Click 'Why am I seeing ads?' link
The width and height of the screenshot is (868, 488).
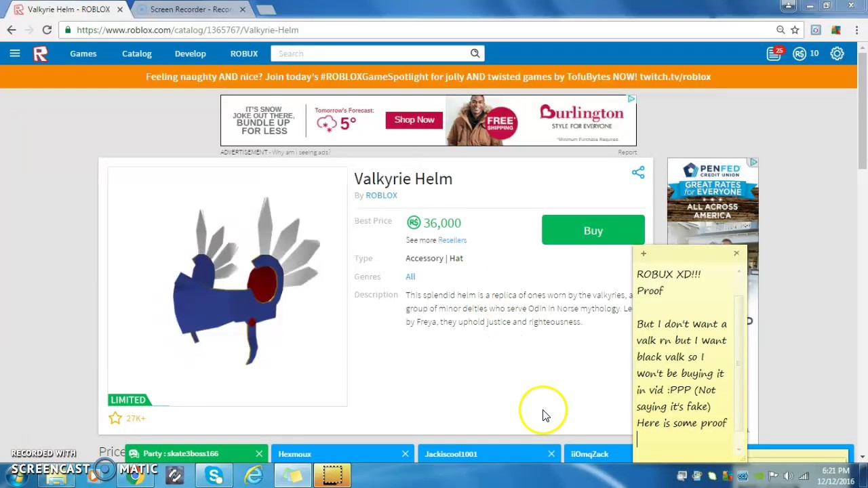tap(301, 152)
